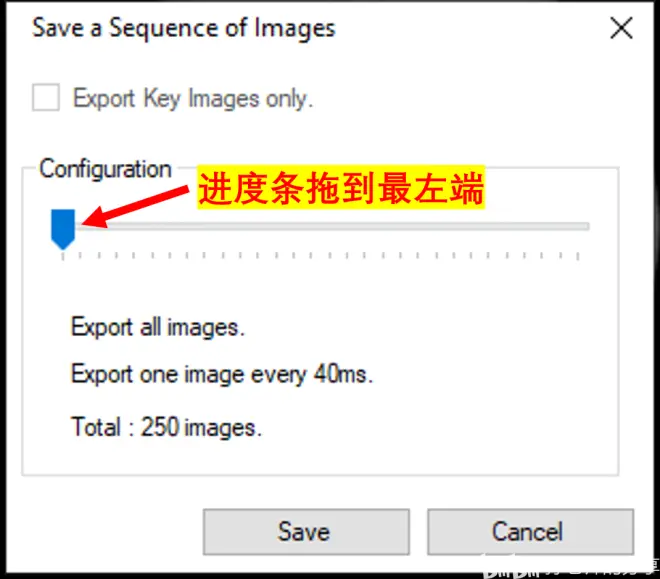660x579 pixels.
Task: Click the "Export Key Images only." label text
Action: (x=193, y=98)
